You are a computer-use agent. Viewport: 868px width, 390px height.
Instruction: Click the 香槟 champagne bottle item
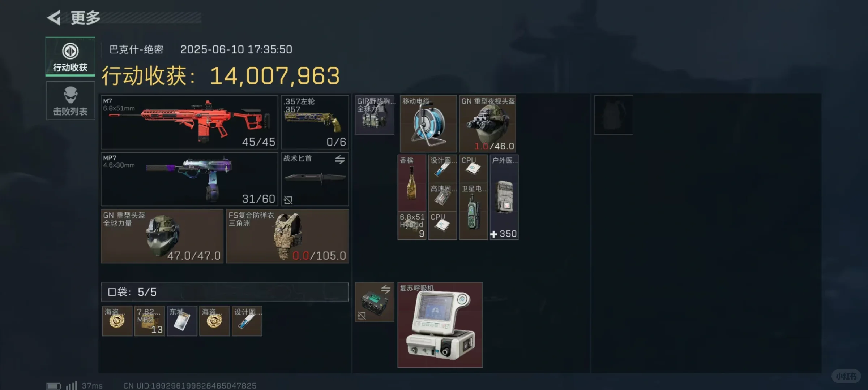(412, 183)
